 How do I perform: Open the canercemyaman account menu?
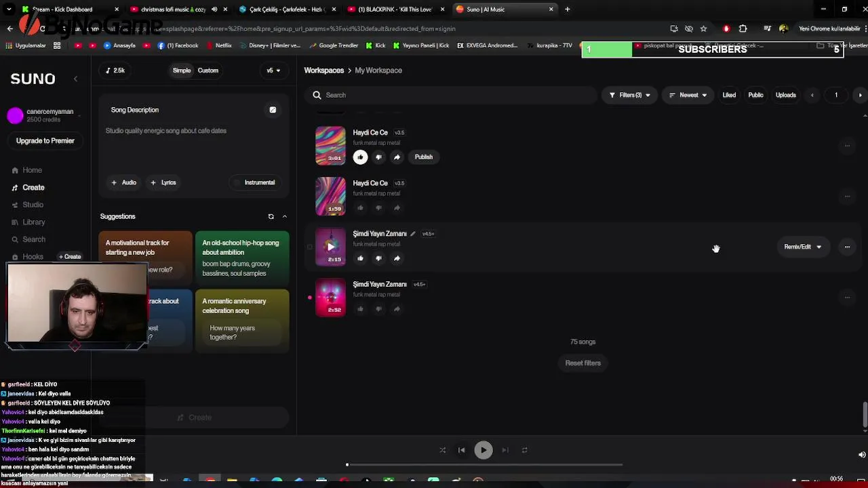coord(45,116)
